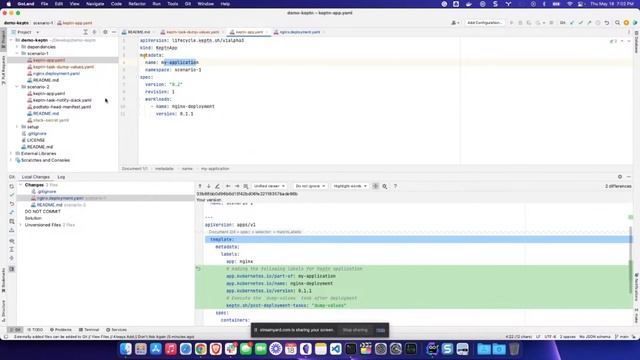Switch to nginx-deployment.yaml editor tab
The image size is (640, 360).
point(299,32)
